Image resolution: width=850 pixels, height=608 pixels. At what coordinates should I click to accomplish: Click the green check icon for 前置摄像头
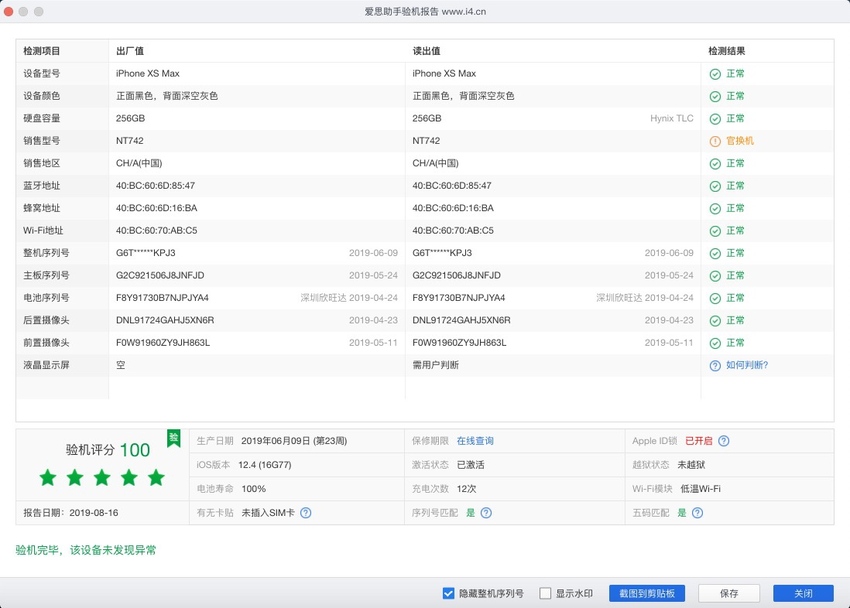(715, 343)
